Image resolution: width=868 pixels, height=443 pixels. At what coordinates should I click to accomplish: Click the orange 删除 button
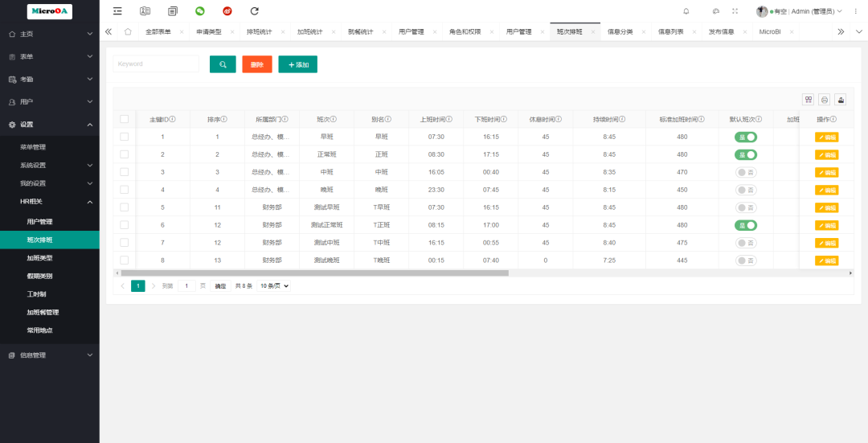pyautogui.click(x=257, y=64)
